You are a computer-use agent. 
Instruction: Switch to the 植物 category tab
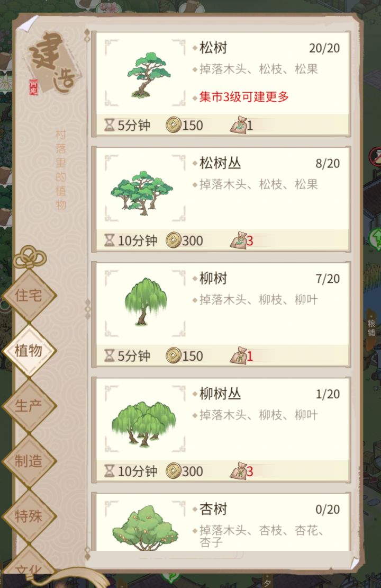[29, 351]
